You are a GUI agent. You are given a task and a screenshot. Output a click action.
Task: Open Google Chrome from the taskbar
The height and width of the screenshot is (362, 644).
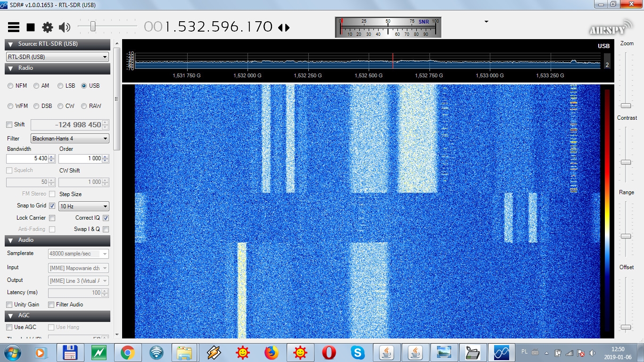coord(127,353)
